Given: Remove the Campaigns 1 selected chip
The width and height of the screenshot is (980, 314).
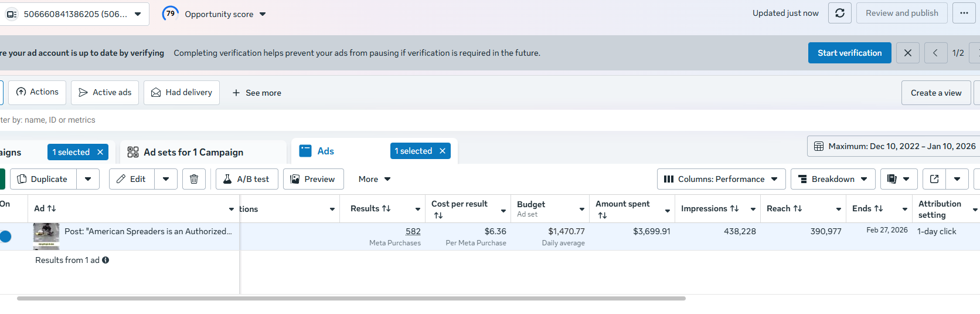Looking at the screenshot, I should click(x=100, y=152).
